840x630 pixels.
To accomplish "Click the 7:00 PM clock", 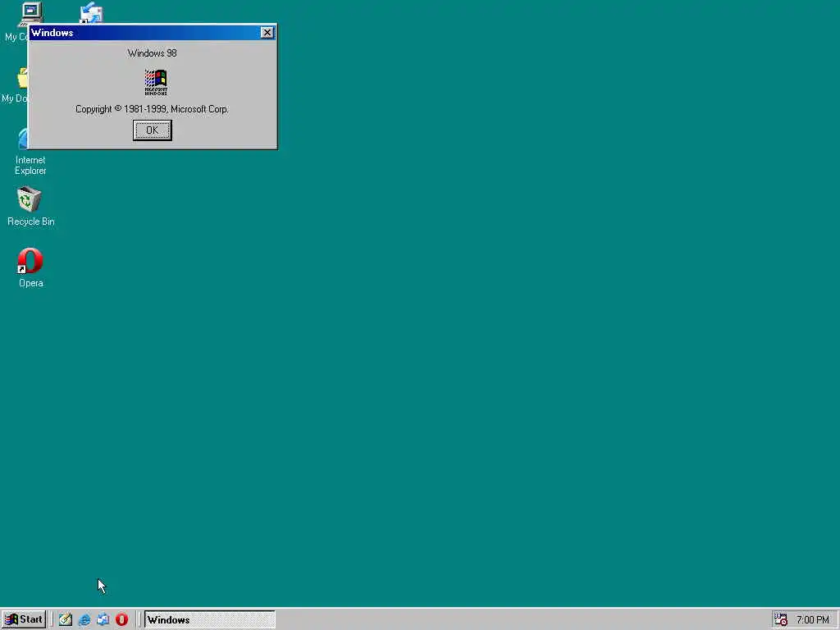I will click(812, 620).
